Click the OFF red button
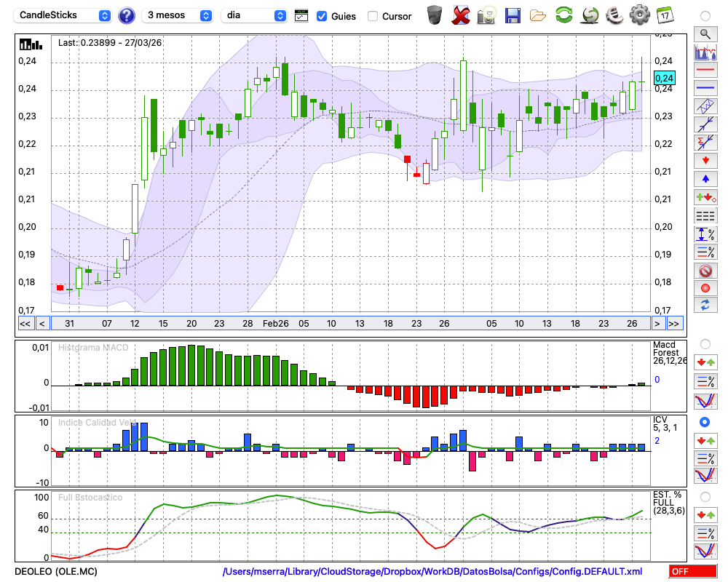This screenshot has height=582, width=728. 692,572
